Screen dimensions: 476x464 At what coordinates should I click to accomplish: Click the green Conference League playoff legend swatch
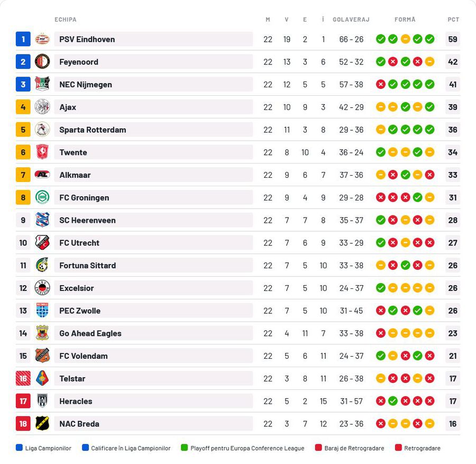tap(185, 448)
